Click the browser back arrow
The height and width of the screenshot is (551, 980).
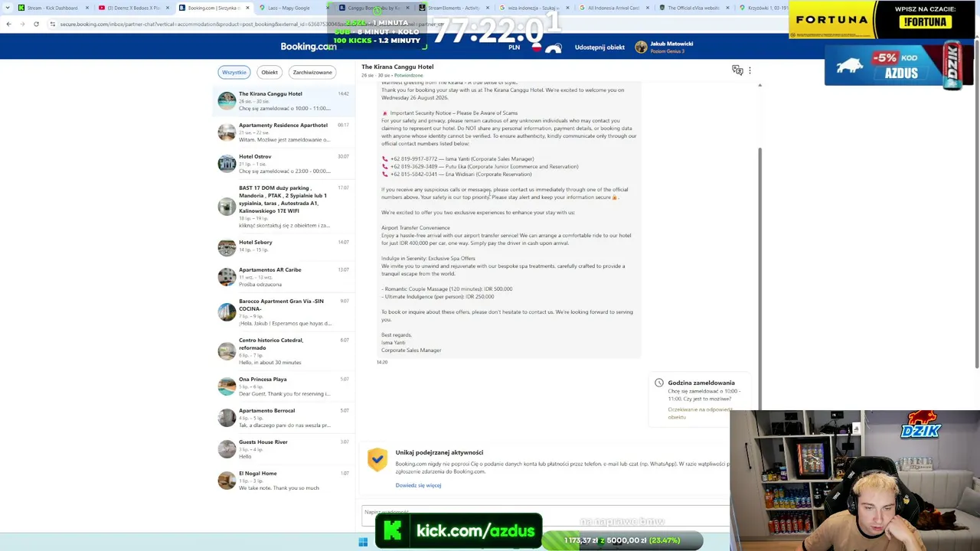point(8,24)
